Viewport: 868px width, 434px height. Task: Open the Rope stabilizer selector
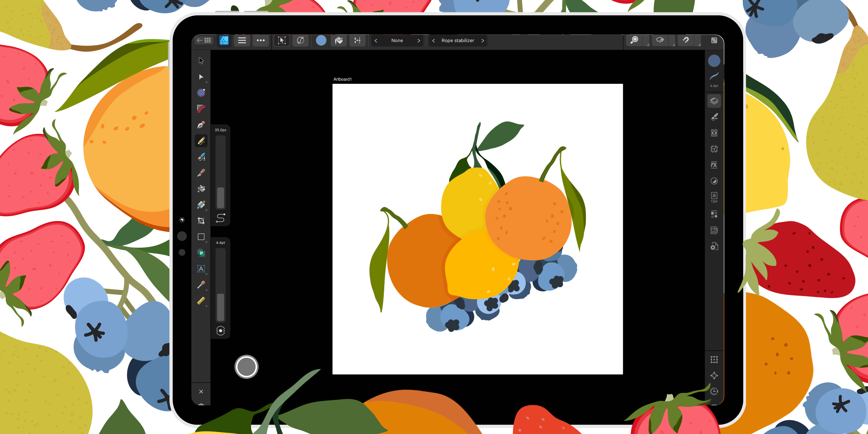click(458, 40)
